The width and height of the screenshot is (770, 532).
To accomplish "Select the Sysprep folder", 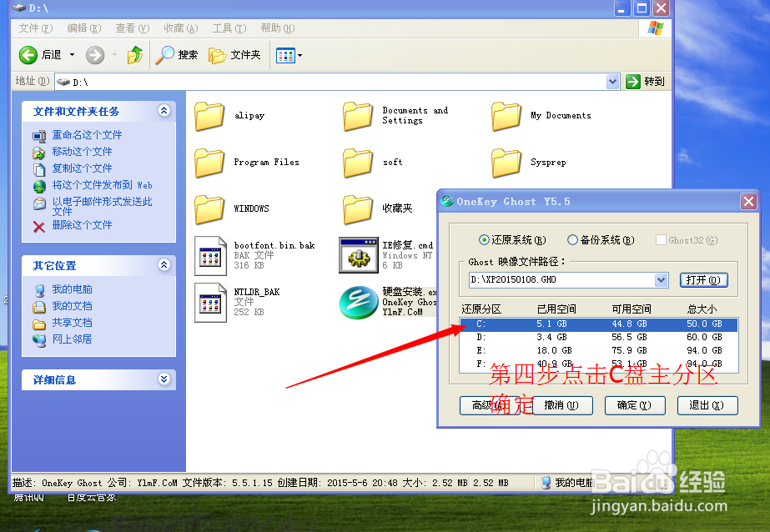I will coord(506,163).
